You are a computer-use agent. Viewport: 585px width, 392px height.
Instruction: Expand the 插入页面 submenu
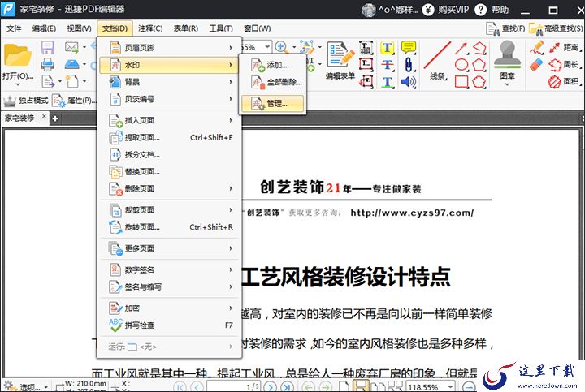coord(169,120)
